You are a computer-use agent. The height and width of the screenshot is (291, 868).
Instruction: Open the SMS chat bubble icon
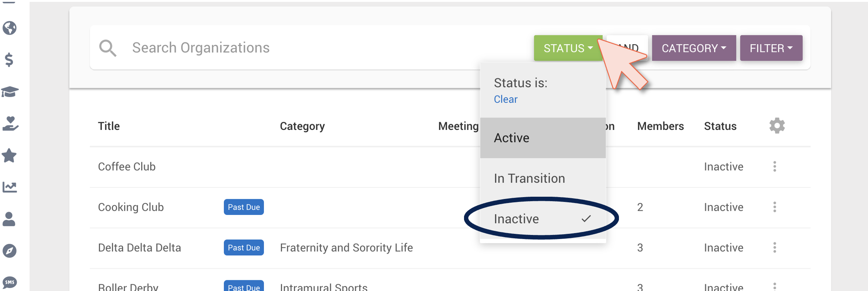point(10,282)
